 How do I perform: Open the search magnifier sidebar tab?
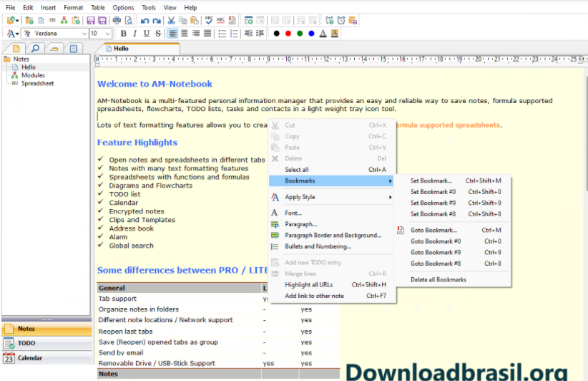[35, 49]
